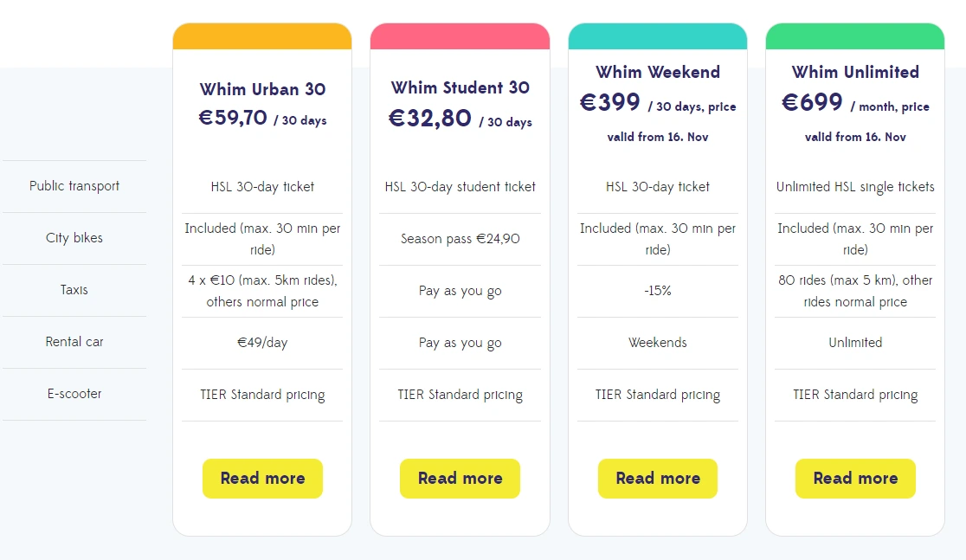Select the Public transport row label

tap(74, 186)
